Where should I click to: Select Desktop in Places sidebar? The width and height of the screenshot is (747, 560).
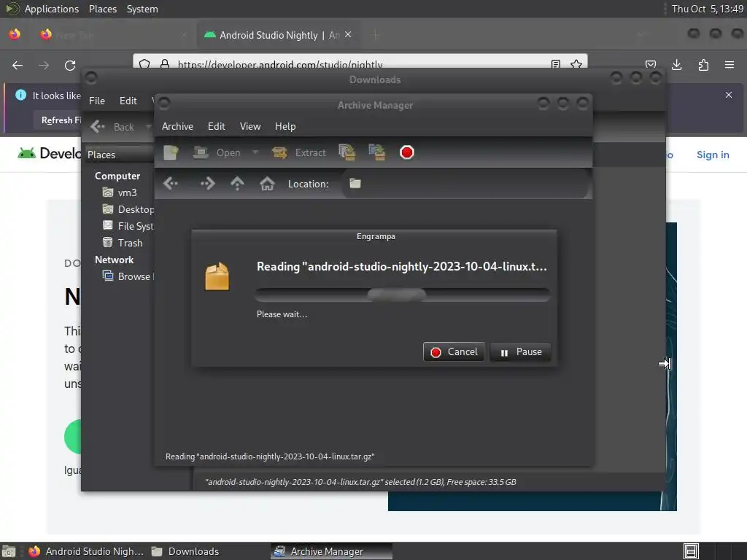(x=128, y=209)
